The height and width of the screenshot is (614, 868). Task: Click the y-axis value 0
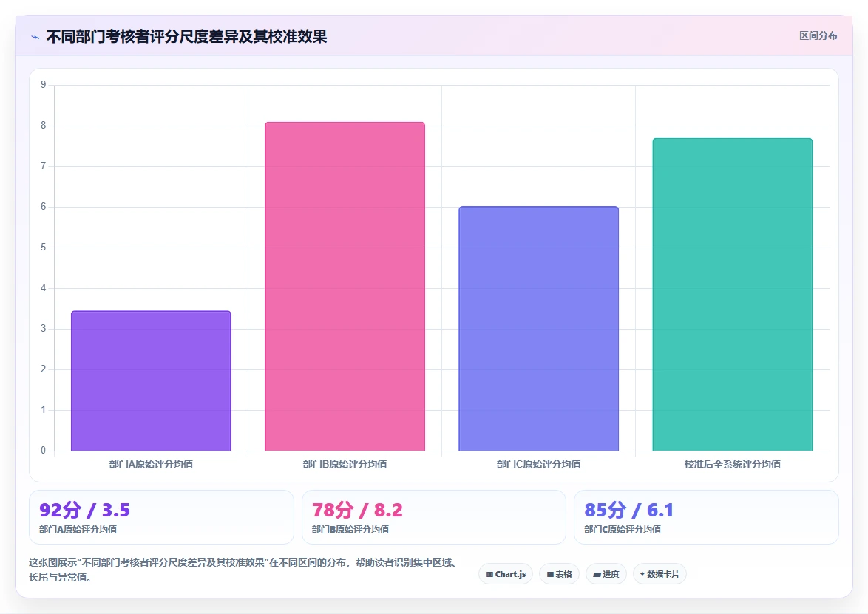tap(43, 450)
